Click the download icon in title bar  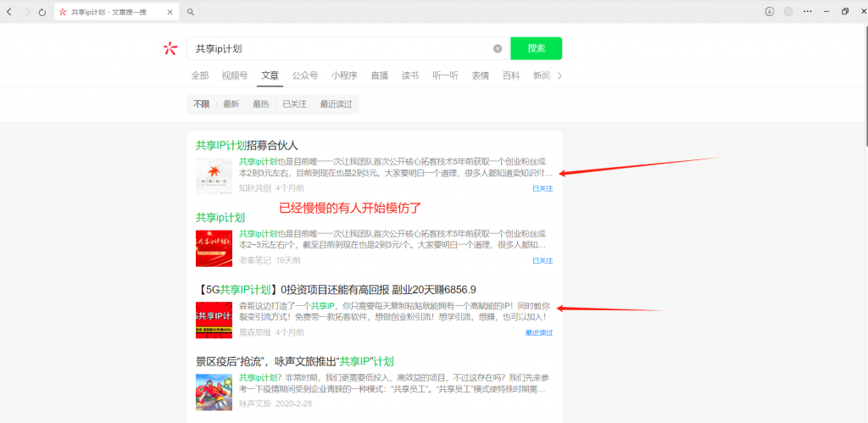pos(770,11)
